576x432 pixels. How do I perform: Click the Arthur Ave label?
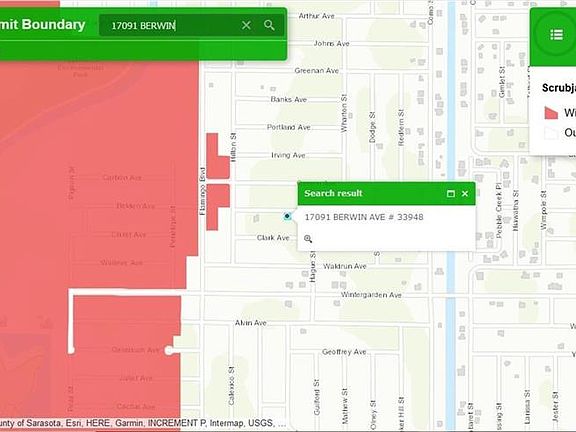[316, 16]
